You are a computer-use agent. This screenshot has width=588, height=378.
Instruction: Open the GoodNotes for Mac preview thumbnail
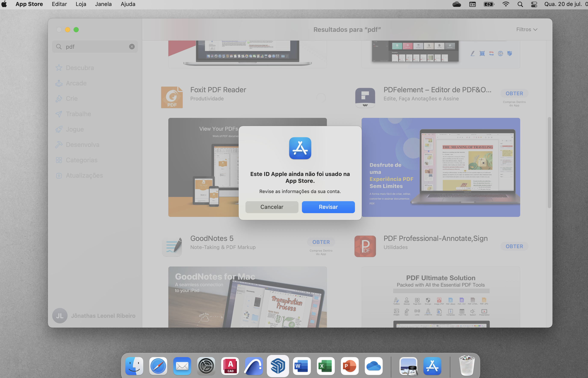coord(247,297)
